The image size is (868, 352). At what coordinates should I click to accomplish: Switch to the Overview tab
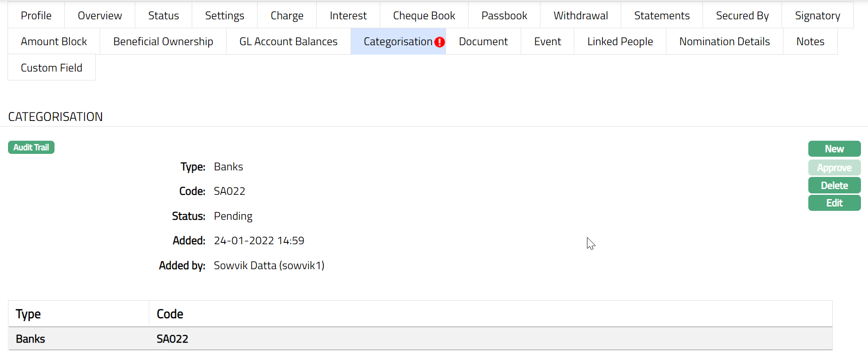100,16
